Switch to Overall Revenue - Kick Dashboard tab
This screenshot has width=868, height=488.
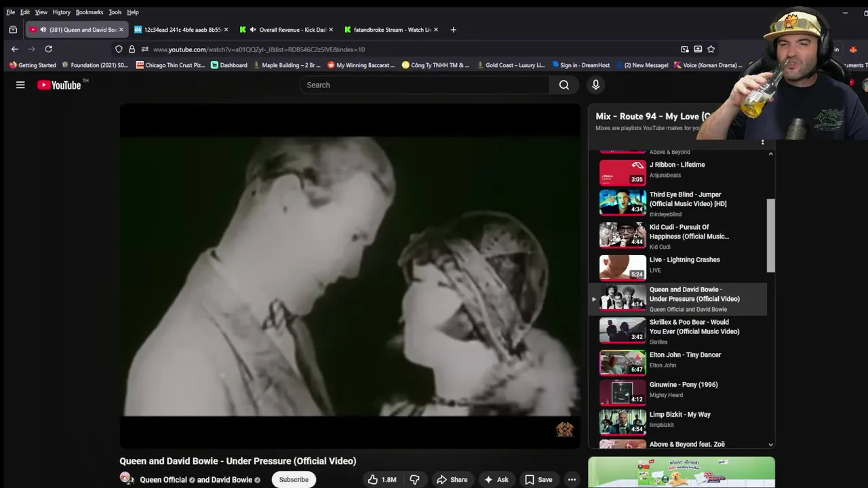pos(286,30)
